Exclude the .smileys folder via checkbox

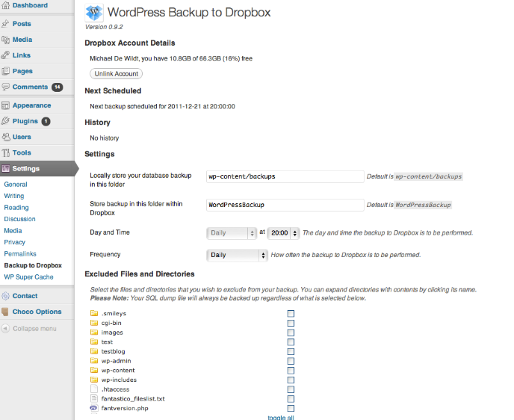coord(291,314)
